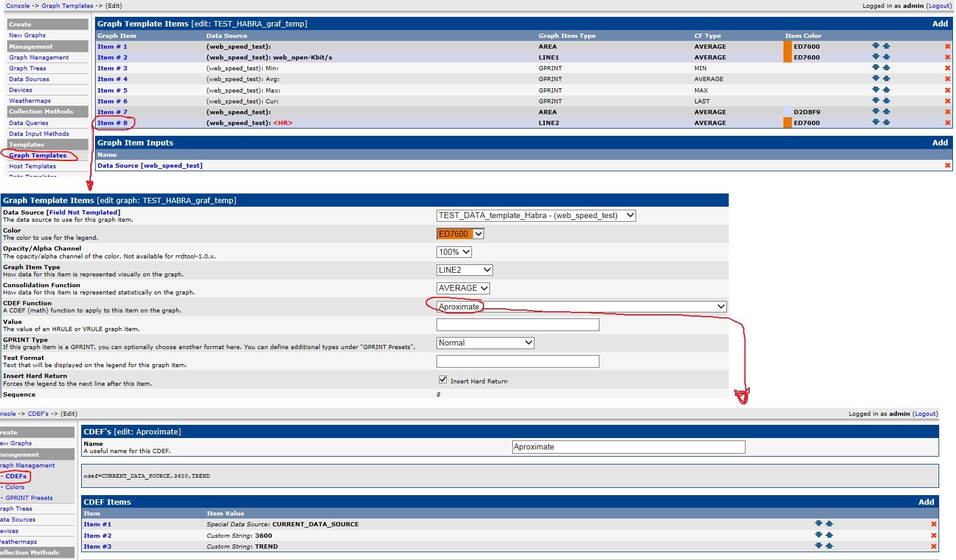
Task: Move graph Item # 8 up arrow
Action: (x=886, y=122)
